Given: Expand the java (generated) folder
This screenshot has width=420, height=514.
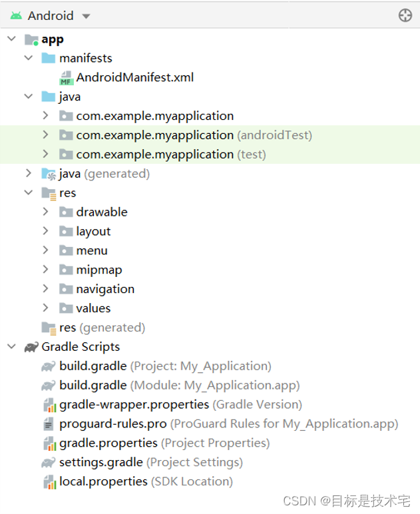Looking at the screenshot, I should coord(28,174).
